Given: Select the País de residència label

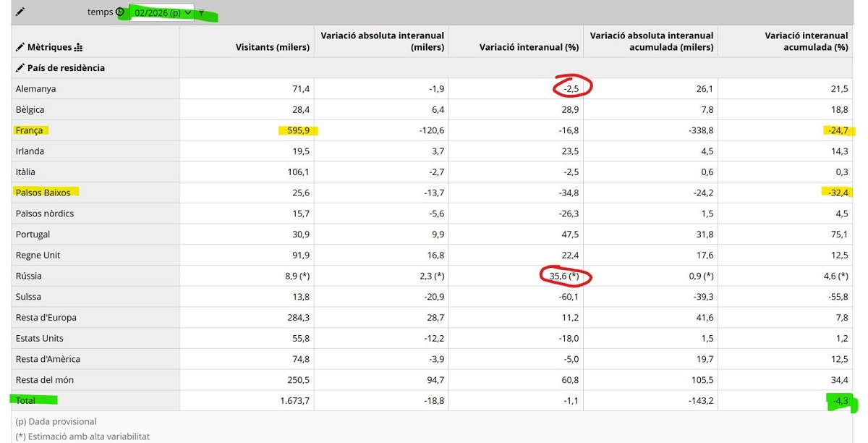Looking at the screenshot, I should (66, 68).
